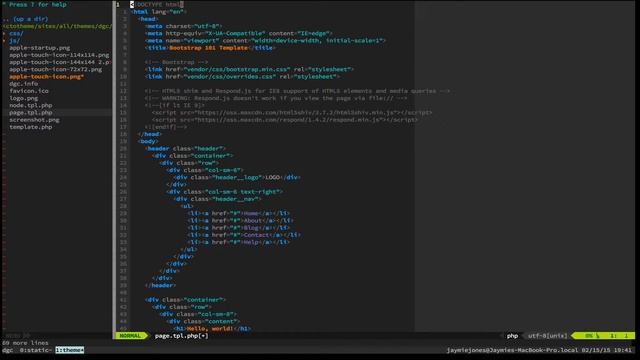Click div class="header__nav" line
The width and height of the screenshot is (640, 360).
coord(218,199)
